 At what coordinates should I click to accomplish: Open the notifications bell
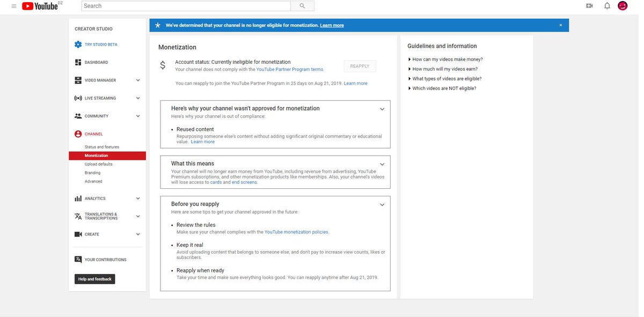(x=607, y=6)
